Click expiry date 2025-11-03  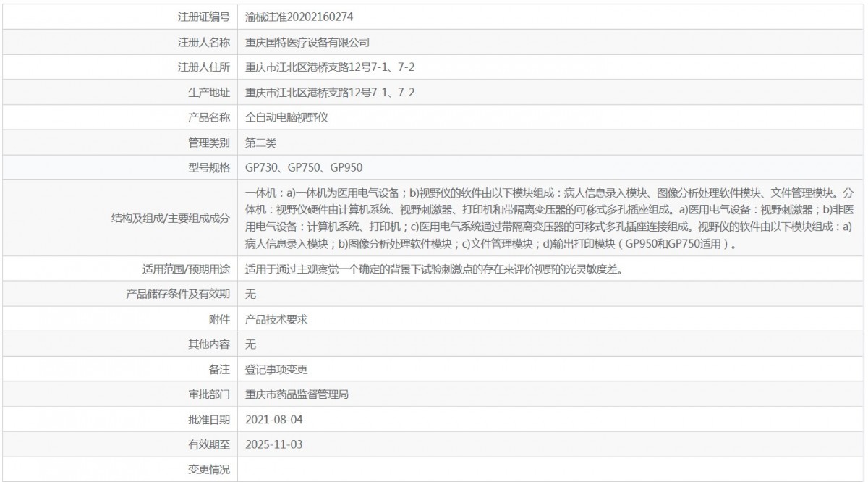[x=273, y=445]
